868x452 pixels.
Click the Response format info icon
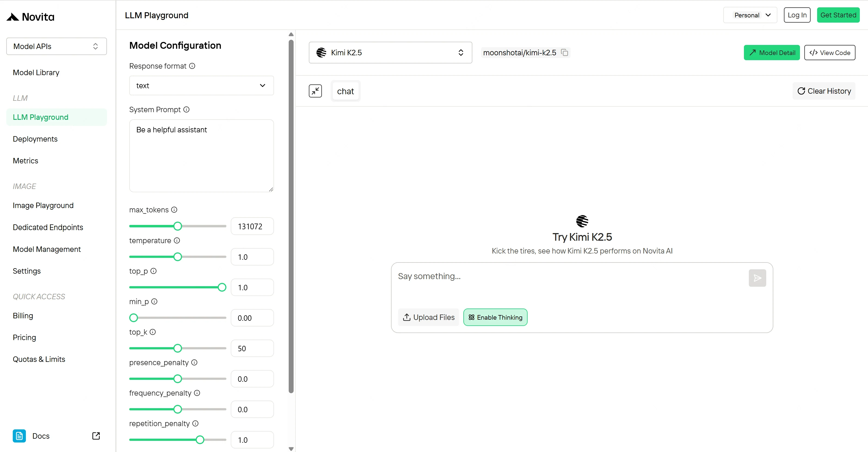click(x=192, y=66)
